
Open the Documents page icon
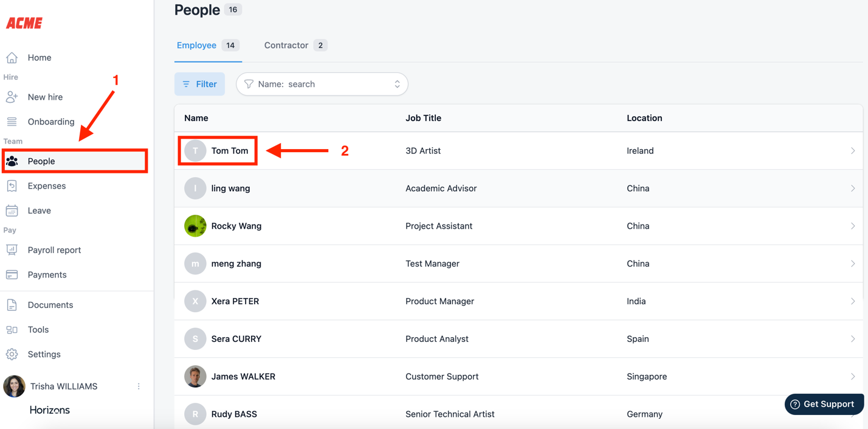coord(12,305)
